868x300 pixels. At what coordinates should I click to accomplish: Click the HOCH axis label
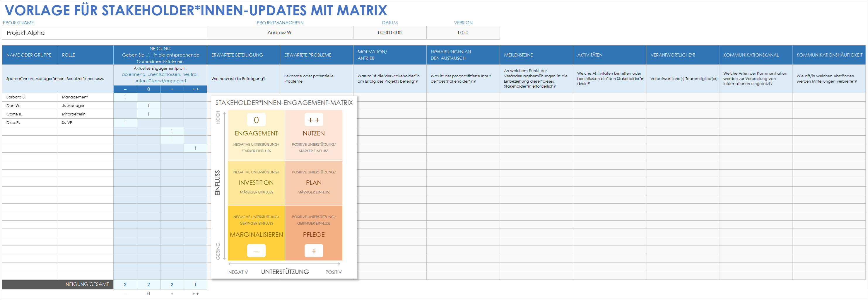(218, 118)
